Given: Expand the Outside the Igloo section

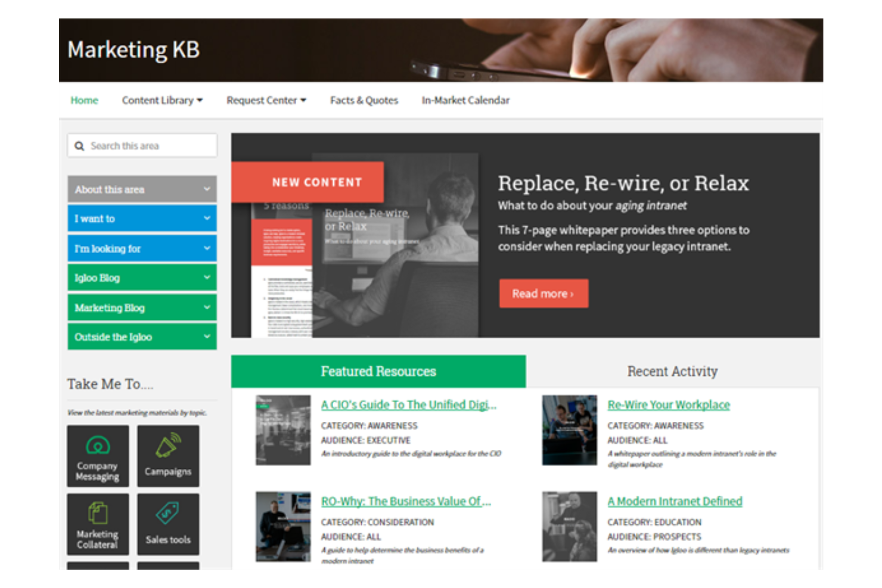Looking at the screenshot, I should (x=142, y=337).
